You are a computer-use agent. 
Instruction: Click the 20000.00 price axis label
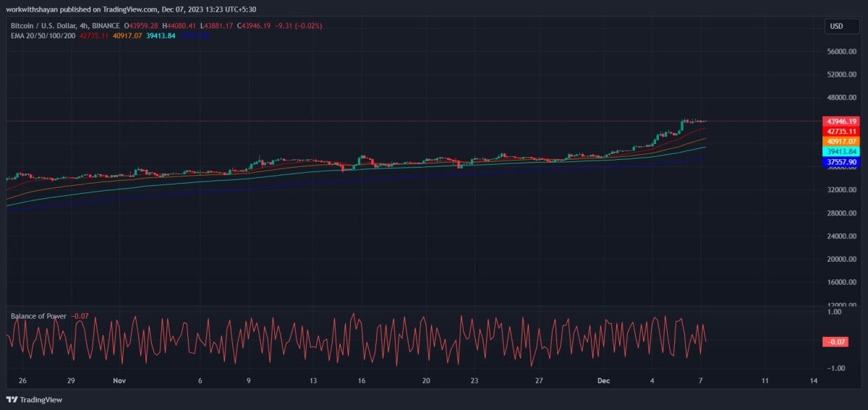click(x=842, y=259)
